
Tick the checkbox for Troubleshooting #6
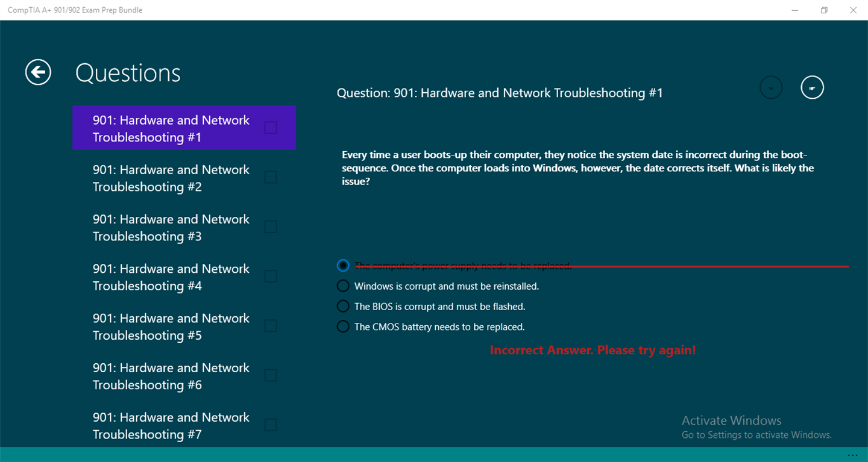coord(271,375)
